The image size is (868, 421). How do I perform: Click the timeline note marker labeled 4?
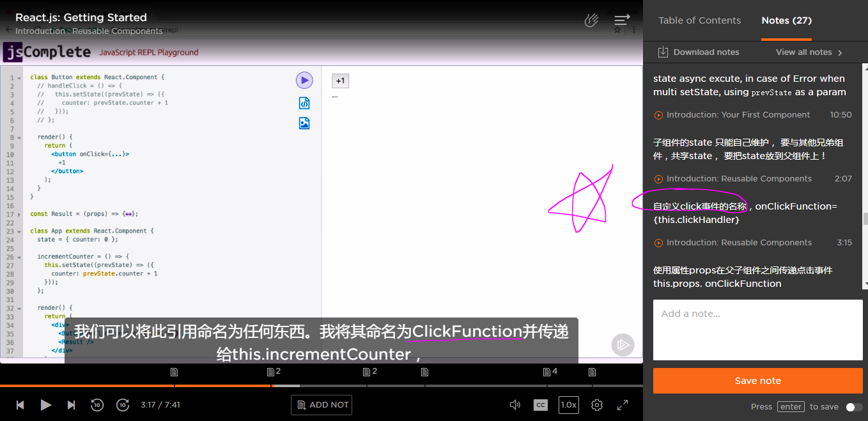pos(550,371)
